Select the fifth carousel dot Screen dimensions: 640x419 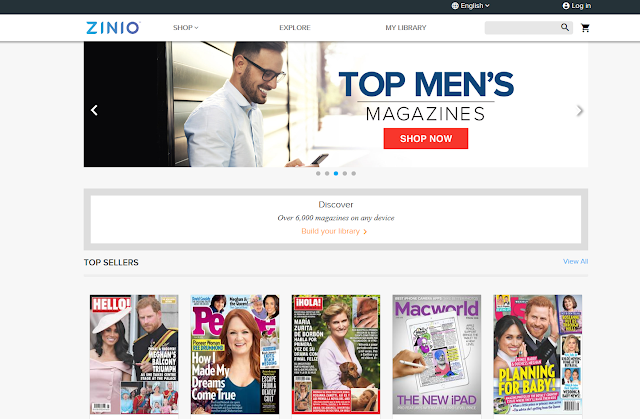coord(353,173)
